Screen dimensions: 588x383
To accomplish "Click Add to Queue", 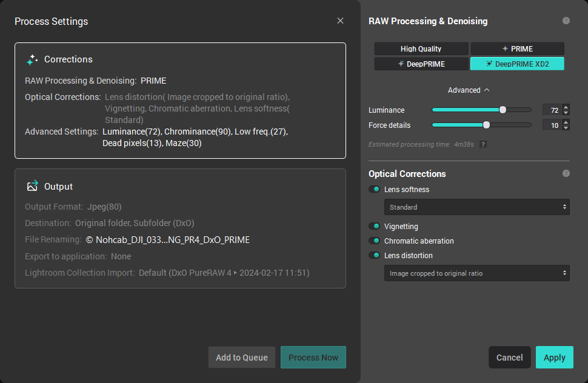I will tap(241, 357).
